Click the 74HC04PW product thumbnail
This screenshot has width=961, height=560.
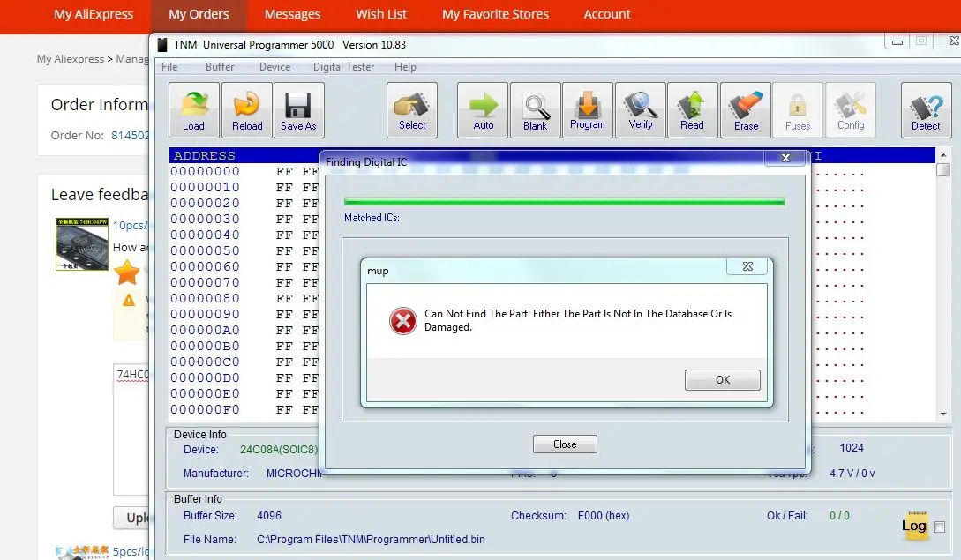[82, 244]
